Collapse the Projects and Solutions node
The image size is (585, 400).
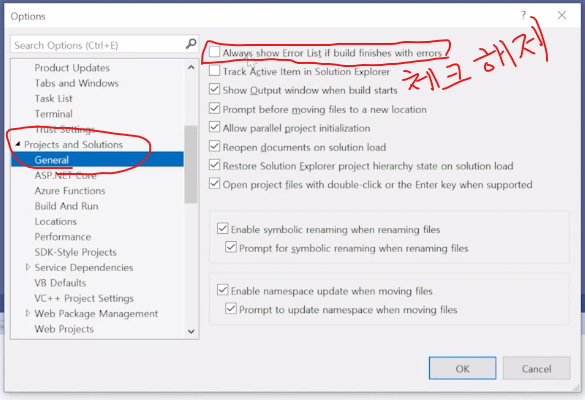tap(18, 144)
